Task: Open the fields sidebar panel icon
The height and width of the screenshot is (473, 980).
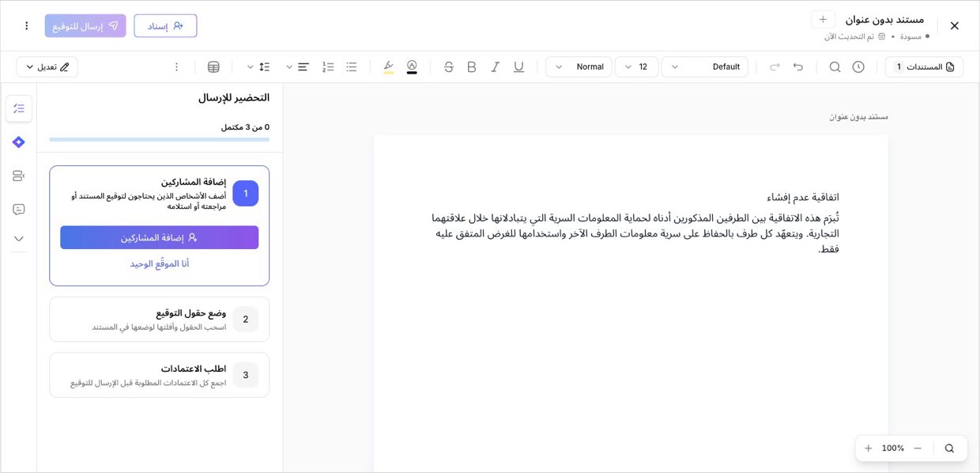Action: pyautogui.click(x=19, y=176)
